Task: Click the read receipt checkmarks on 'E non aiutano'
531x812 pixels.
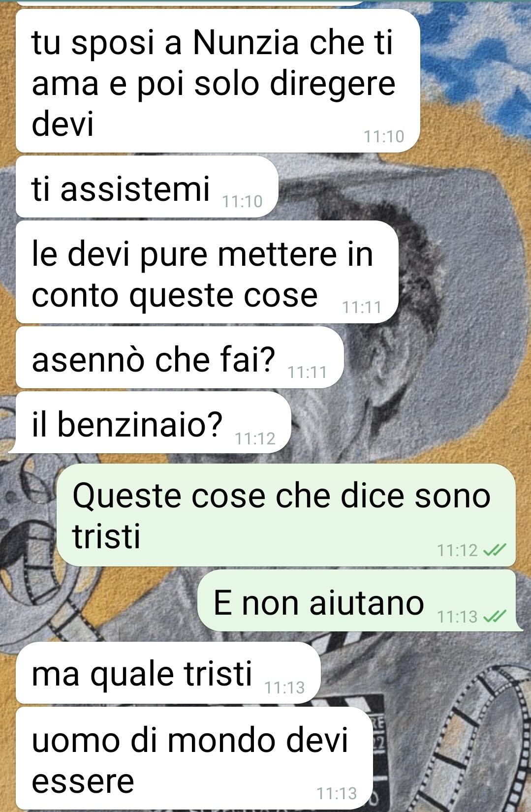Action: point(495,616)
